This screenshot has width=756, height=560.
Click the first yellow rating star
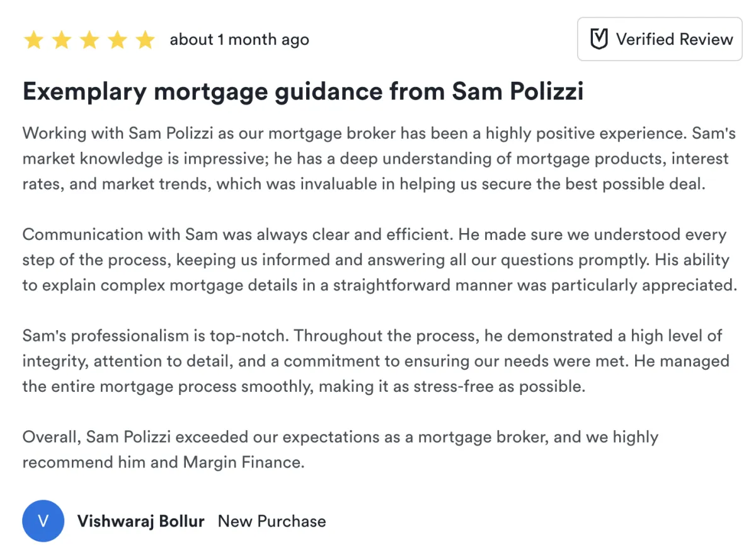click(33, 40)
